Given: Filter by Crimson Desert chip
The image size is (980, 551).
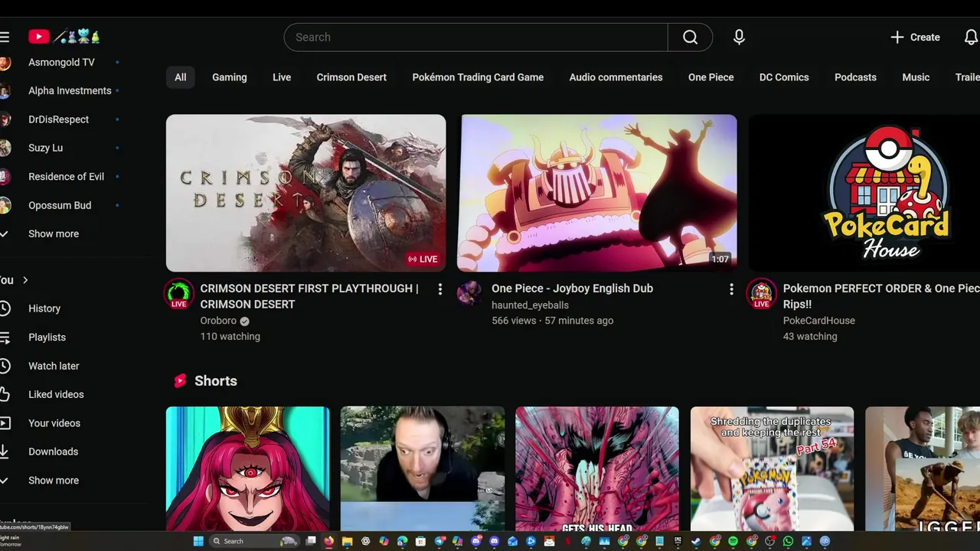Looking at the screenshot, I should tap(351, 77).
